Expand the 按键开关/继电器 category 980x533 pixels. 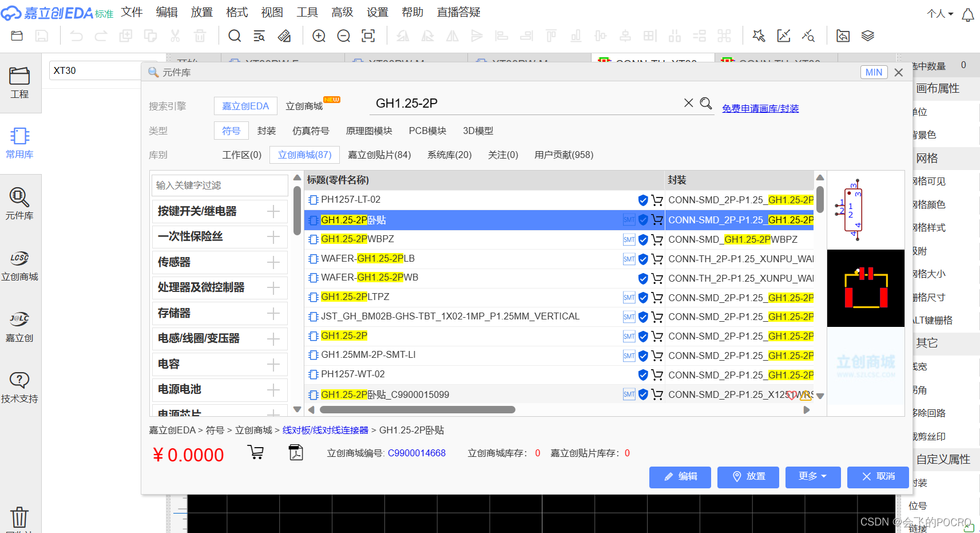click(273, 211)
